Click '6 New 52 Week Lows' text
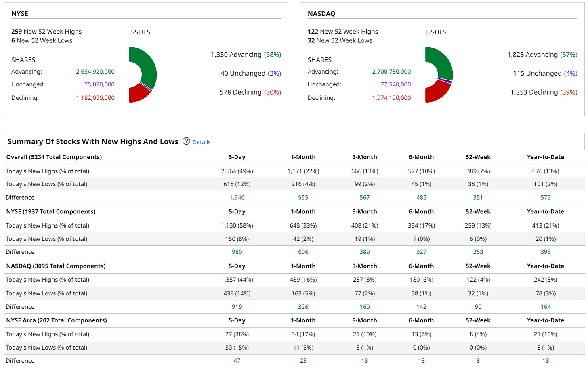 point(42,40)
